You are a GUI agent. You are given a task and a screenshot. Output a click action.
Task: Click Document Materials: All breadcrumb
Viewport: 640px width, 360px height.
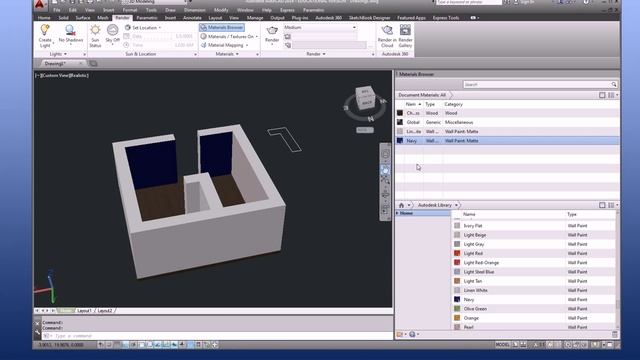[422, 95]
